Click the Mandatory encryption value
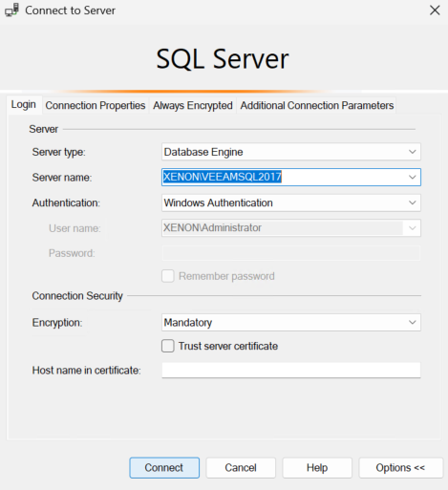This screenshot has height=490, width=448. (x=188, y=323)
